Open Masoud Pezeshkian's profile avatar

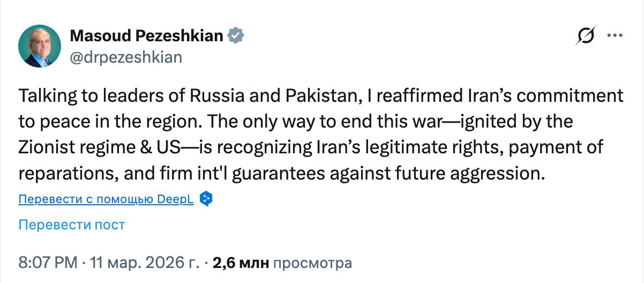coord(40,46)
